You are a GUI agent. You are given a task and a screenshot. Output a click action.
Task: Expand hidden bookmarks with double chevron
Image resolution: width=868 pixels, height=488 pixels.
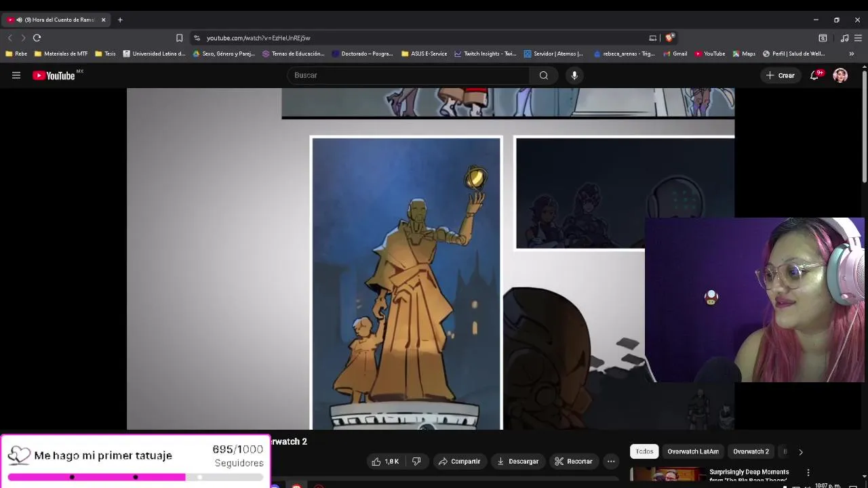tap(852, 54)
